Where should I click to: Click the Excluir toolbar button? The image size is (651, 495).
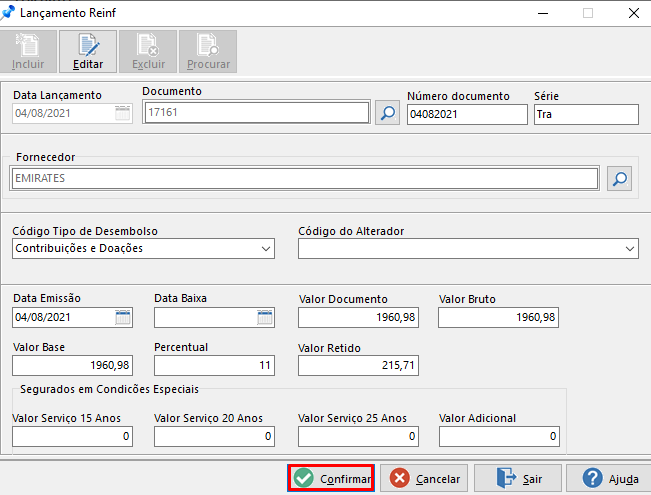(148, 51)
